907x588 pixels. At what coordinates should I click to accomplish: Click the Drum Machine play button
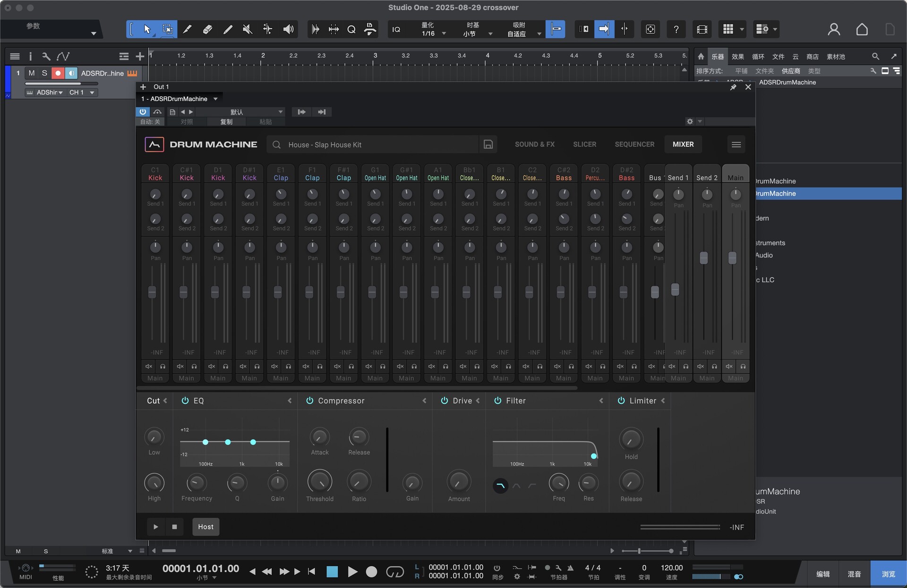click(155, 527)
